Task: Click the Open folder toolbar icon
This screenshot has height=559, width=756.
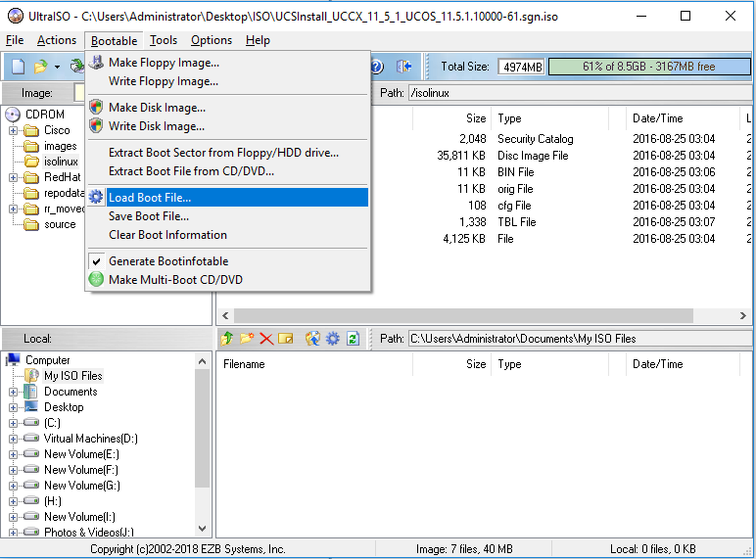Action: click(40, 66)
